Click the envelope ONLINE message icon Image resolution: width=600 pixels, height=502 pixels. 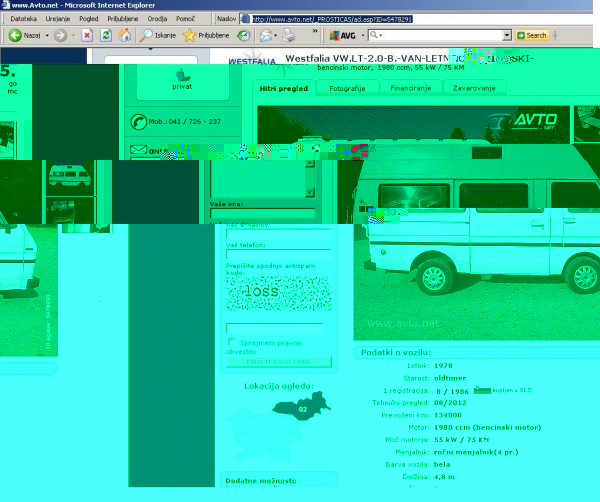point(138,150)
